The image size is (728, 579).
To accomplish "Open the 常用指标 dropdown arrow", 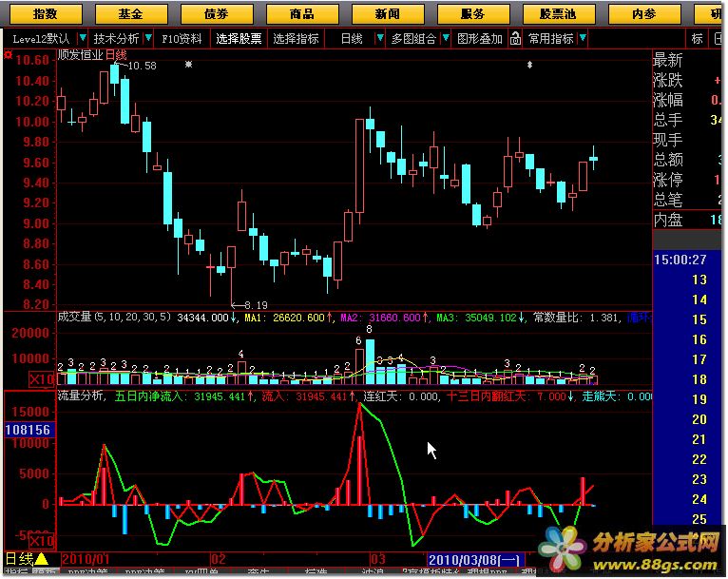I will 583,38.
